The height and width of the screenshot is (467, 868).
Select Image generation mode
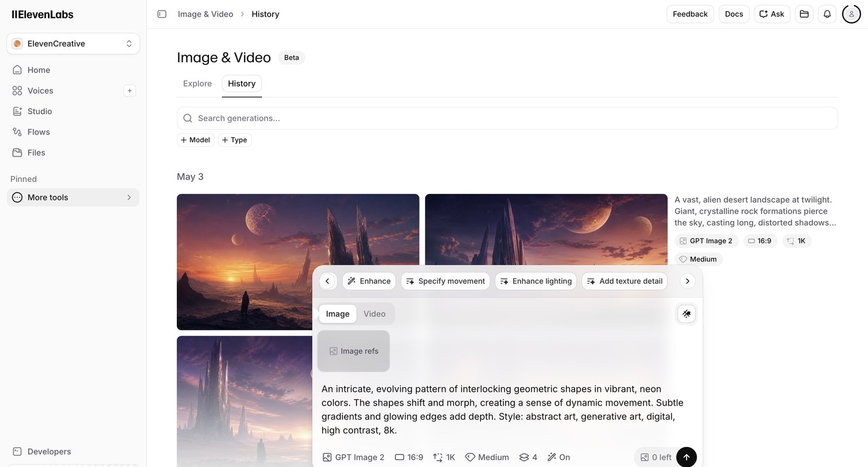click(x=338, y=314)
